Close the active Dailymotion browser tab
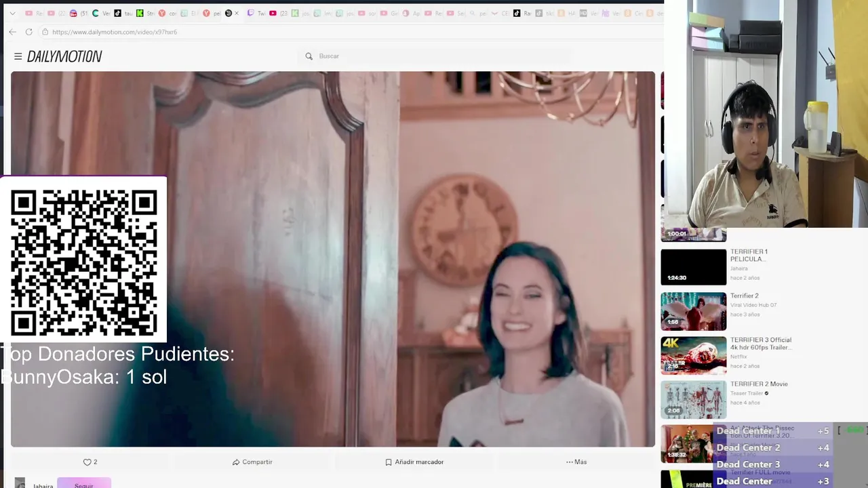This screenshot has width=868, height=488. click(x=237, y=13)
